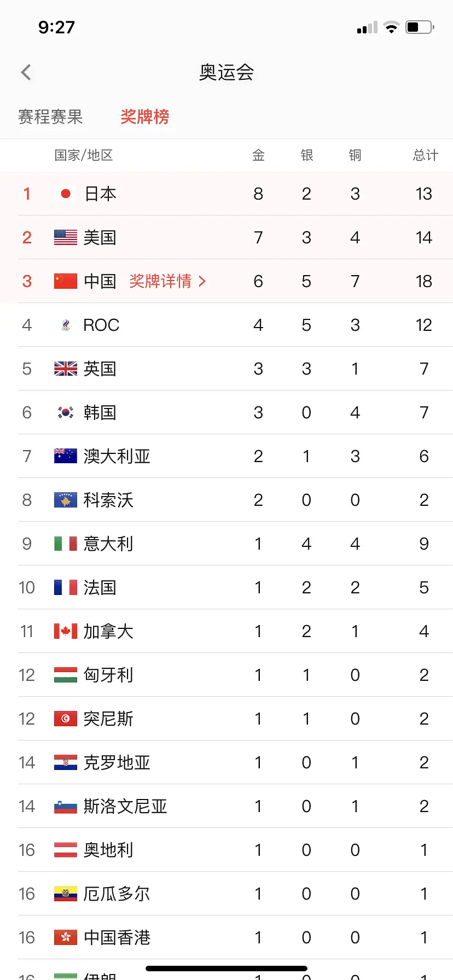Screen dimensions: 453x980
Task: Tap the 金 column header
Action: click(x=258, y=155)
